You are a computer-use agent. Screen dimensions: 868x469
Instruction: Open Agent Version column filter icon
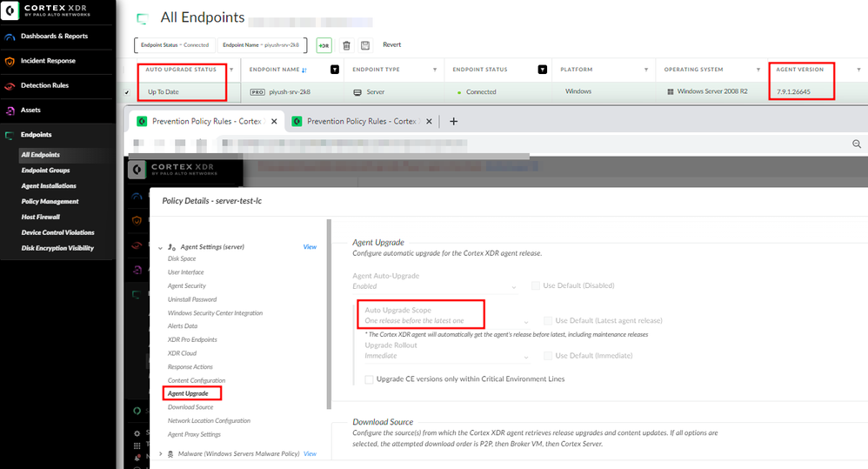pos(858,70)
